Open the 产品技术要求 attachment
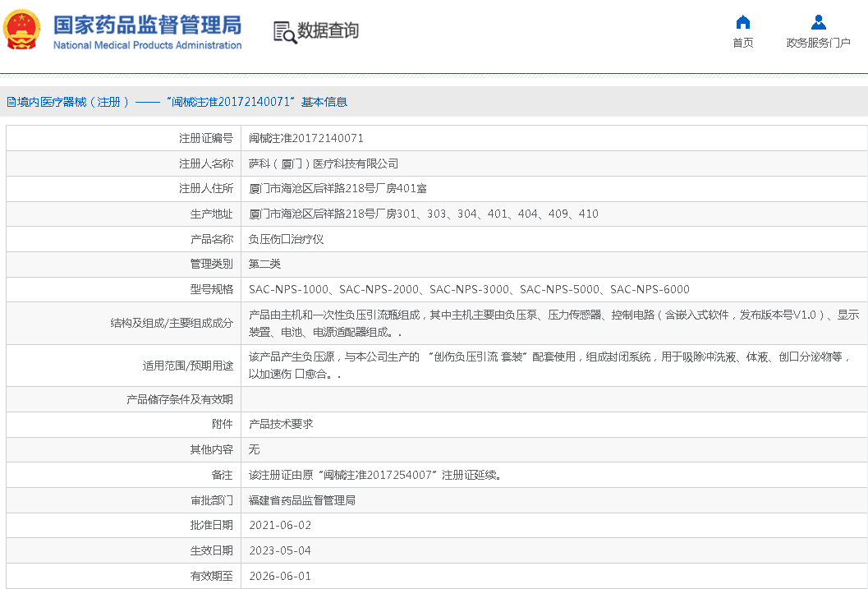 (281, 425)
